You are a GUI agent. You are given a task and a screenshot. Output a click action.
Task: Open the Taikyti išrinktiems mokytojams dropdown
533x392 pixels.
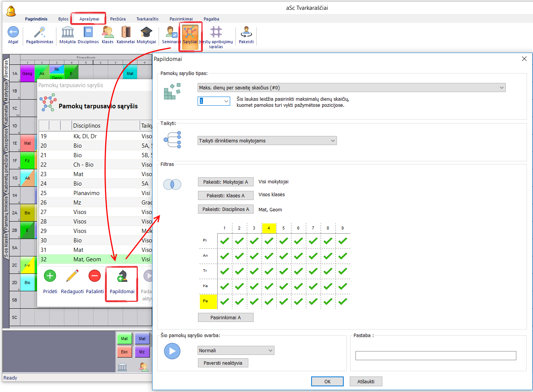tap(267, 141)
